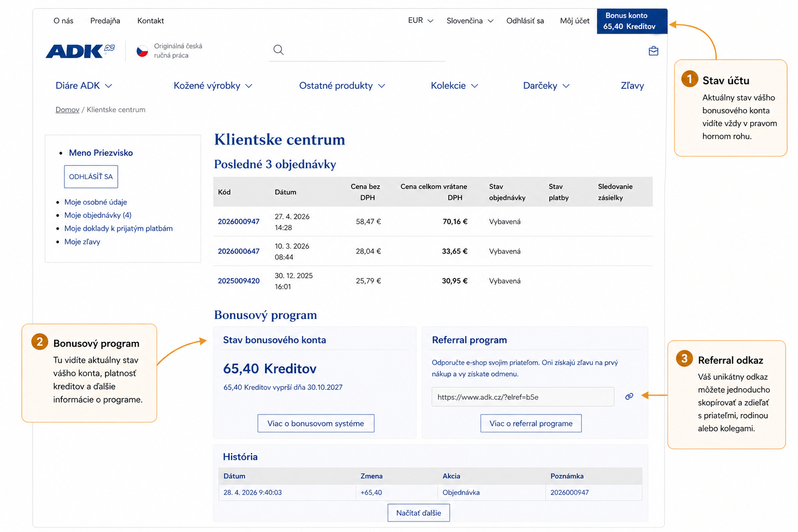Expand the Diáre ADK menu
798x532 pixels.
84,86
